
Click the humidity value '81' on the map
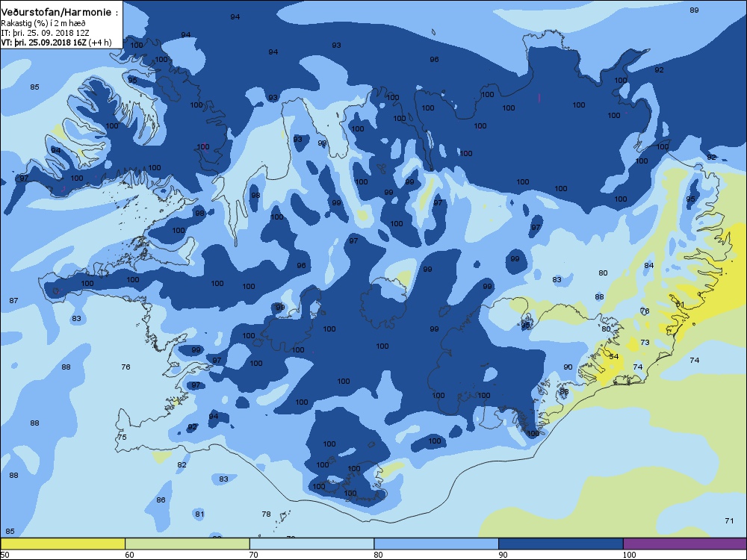[199, 514]
